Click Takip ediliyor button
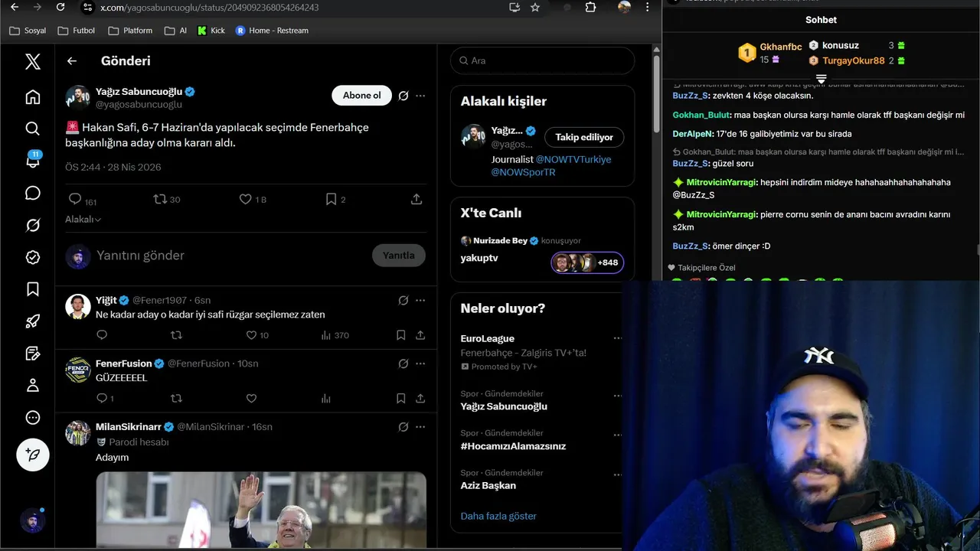The width and height of the screenshot is (980, 551). [584, 137]
